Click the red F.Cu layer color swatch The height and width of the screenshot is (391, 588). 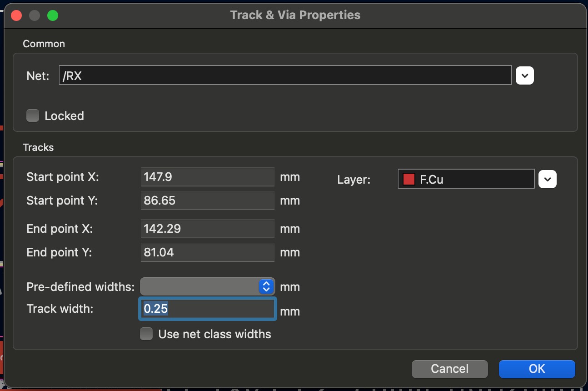click(409, 179)
